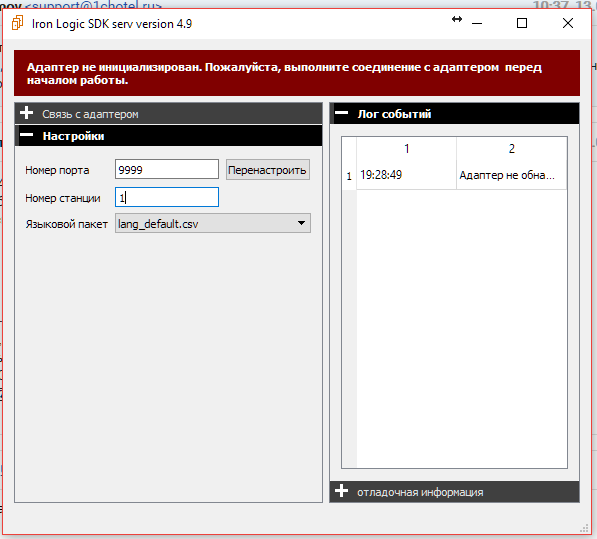Click the red adapter not initialized warning banner

[x=297, y=73]
